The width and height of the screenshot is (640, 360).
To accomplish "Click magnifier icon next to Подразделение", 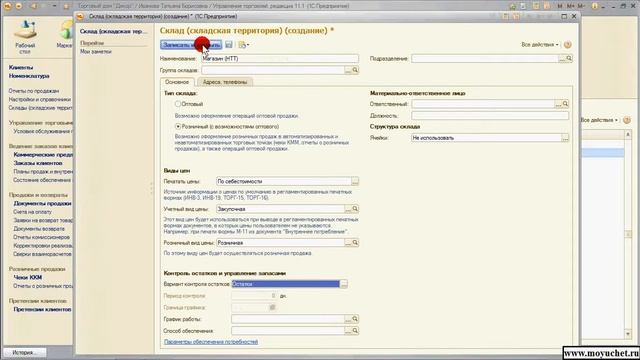I will (569, 58).
